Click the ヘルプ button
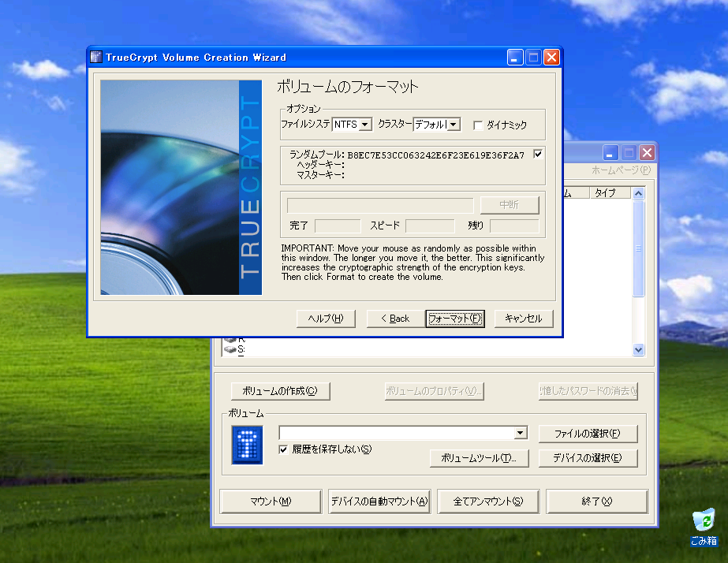728x563 pixels. pyautogui.click(x=326, y=319)
